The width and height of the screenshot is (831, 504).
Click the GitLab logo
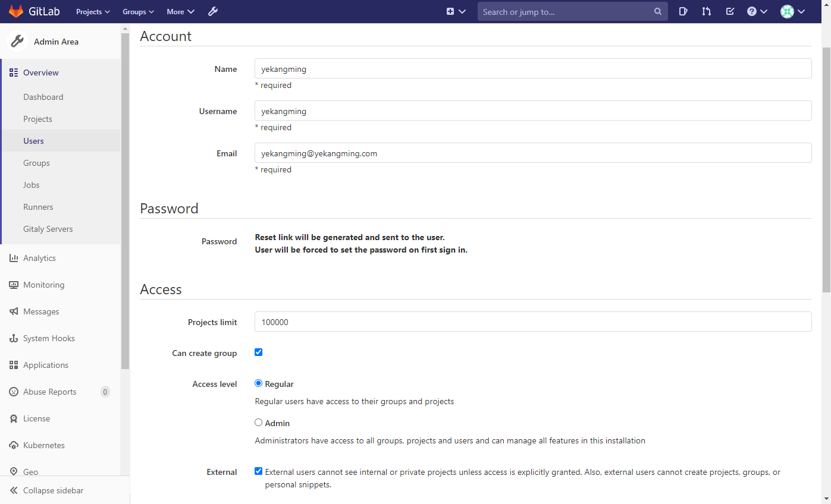click(x=16, y=11)
